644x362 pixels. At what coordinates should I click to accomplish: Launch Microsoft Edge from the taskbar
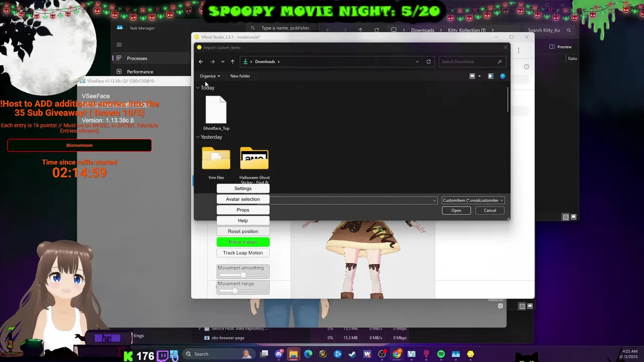click(308, 354)
